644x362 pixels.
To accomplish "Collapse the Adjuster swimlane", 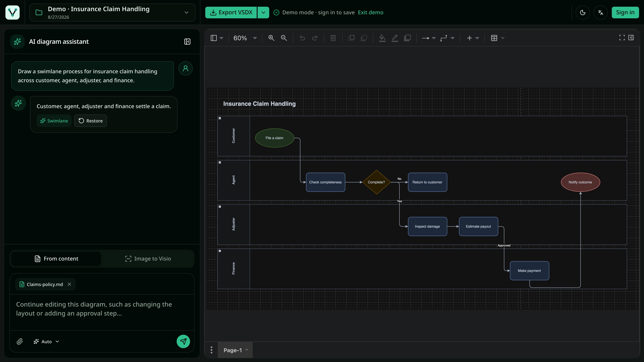I will [220, 207].
